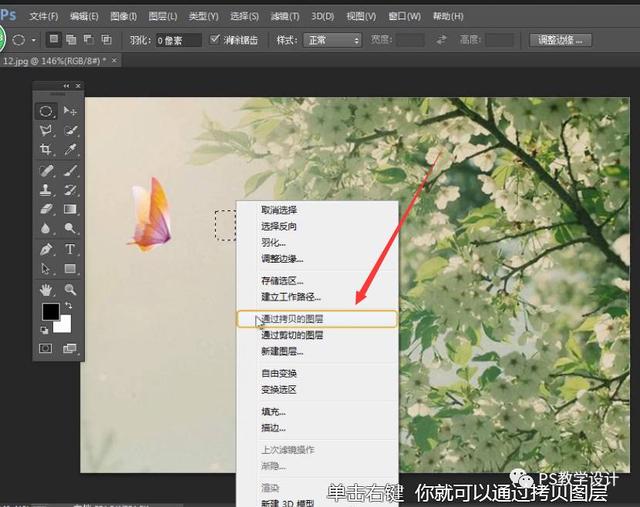The width and height of the screenshot is (640, 507).
Task: Select the Hand tool
Action: pyautogui.click(x=46, y=290)
